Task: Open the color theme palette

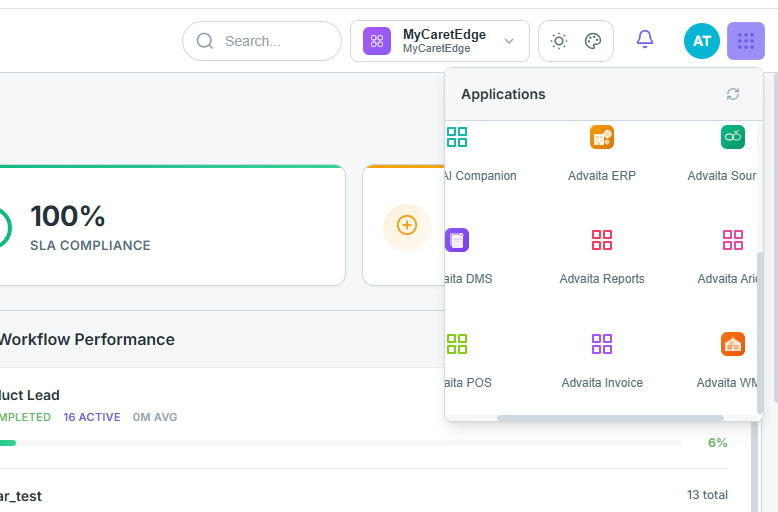Action: tap(593, 41)
